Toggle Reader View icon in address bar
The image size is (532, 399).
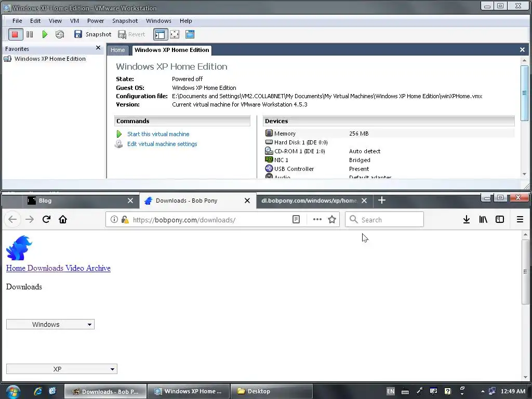coord(296,220)
